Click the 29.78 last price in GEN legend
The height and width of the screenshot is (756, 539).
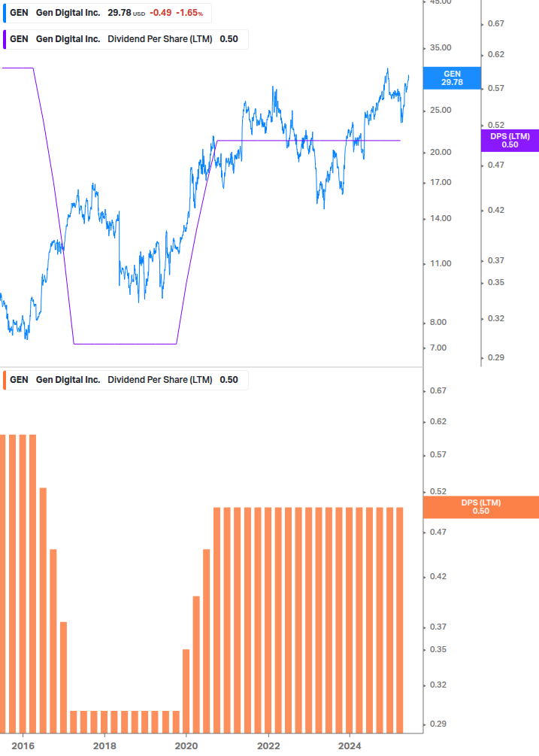click(x=120, y=13)
